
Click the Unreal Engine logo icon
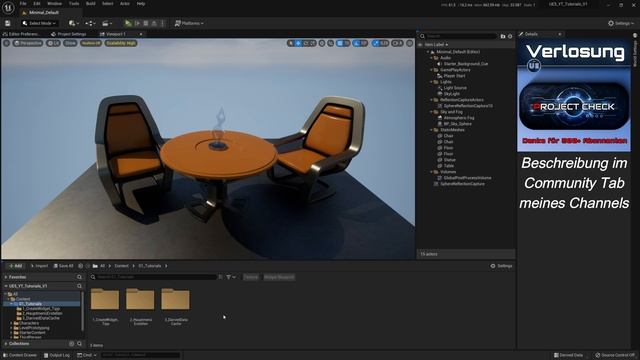tap(8, 7)
